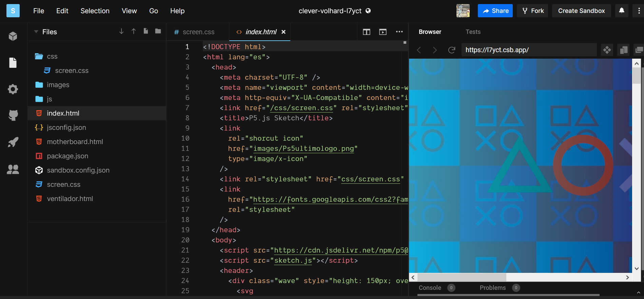The width and height of the screenshot is (644, 299).
Task: Split the editor with layout icon
Action: click(x=367, y=32)
